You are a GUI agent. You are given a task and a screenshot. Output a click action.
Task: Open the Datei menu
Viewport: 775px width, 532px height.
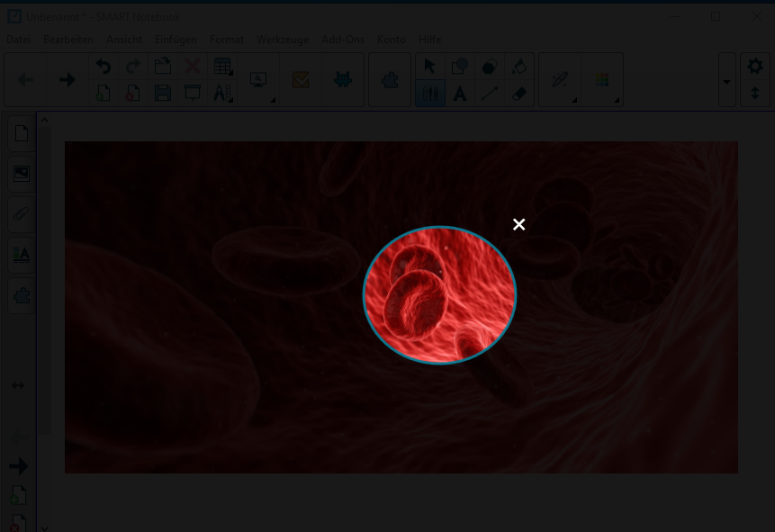[18, 40]
